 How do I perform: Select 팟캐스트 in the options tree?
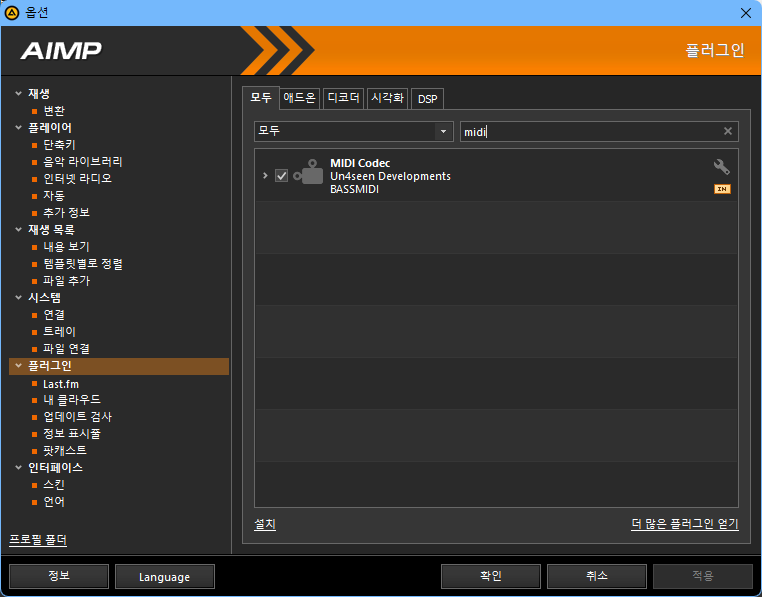[x=65, y=451]
